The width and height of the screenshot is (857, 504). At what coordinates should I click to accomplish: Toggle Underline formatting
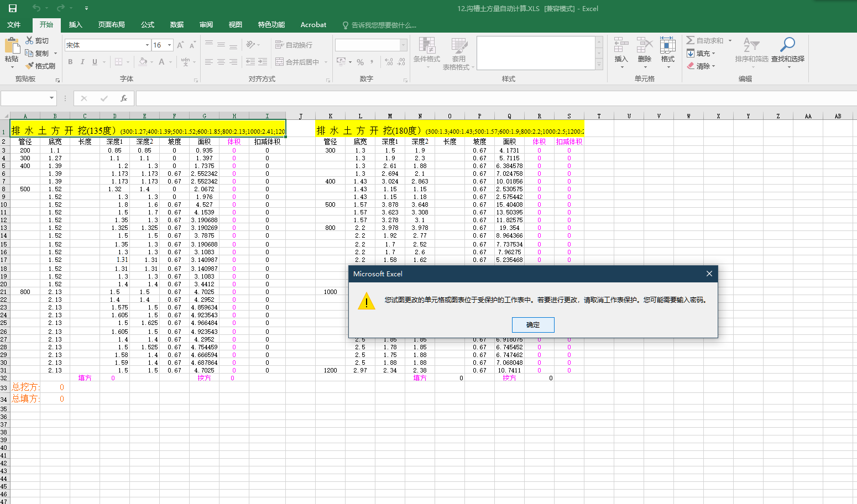point(95,62)
